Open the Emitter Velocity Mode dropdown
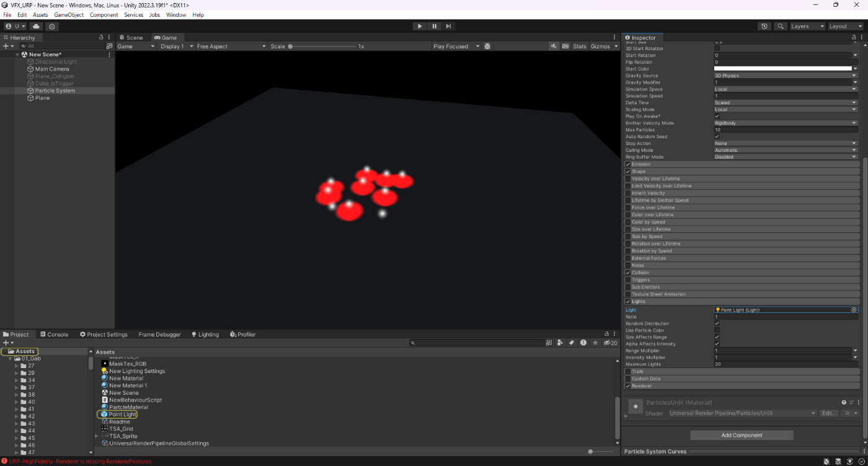The height and width of the screenshot is (466, 868). tap(786, 123)
